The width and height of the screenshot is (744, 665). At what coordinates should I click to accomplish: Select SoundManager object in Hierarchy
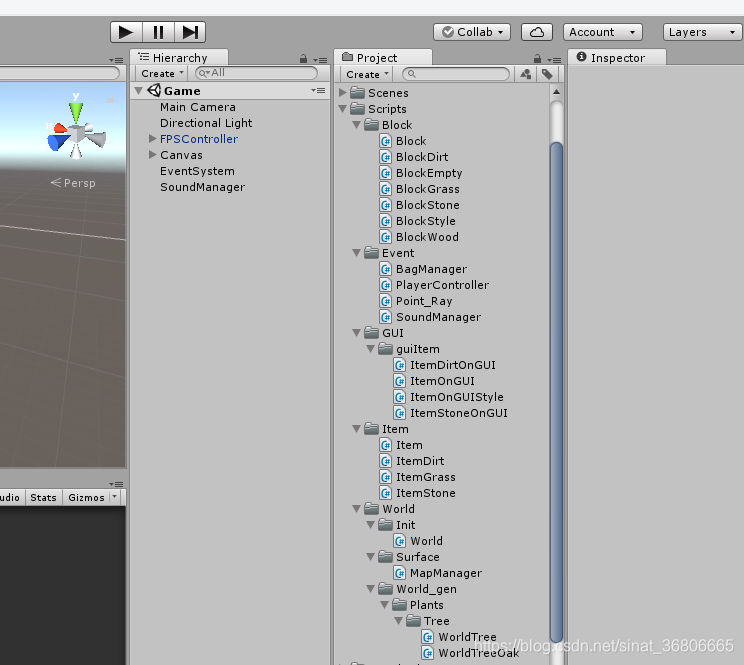coord(203,187)
